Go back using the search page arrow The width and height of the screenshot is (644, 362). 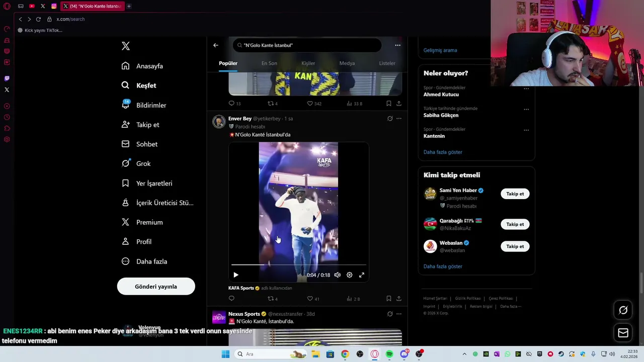click(x=216, y=45)
